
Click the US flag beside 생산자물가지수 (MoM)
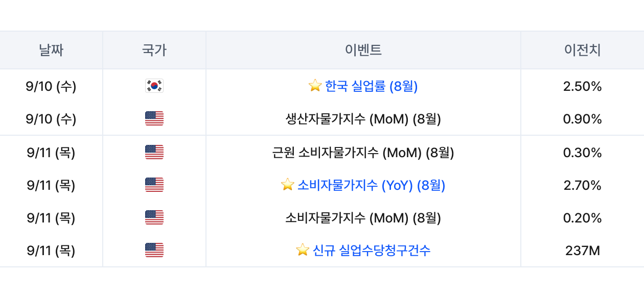[154, 119]
